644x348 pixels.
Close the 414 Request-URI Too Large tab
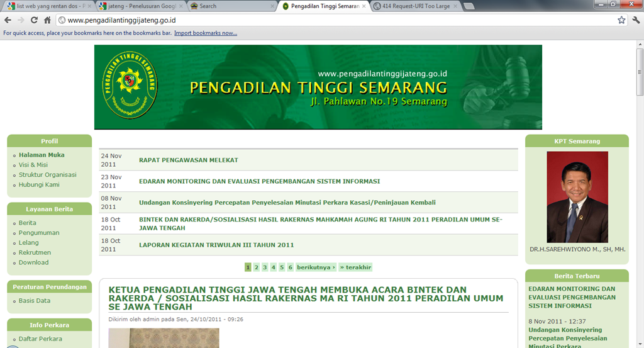point(455,6)
